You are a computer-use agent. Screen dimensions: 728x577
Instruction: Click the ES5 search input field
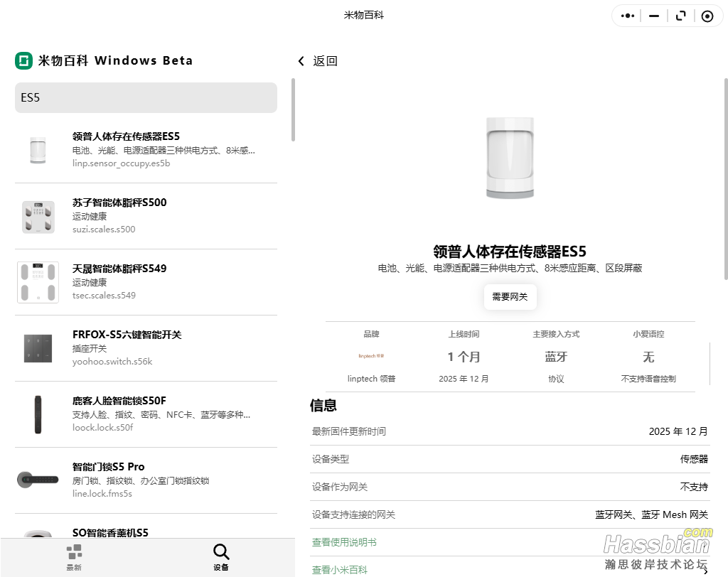click(x=146, y=97)
